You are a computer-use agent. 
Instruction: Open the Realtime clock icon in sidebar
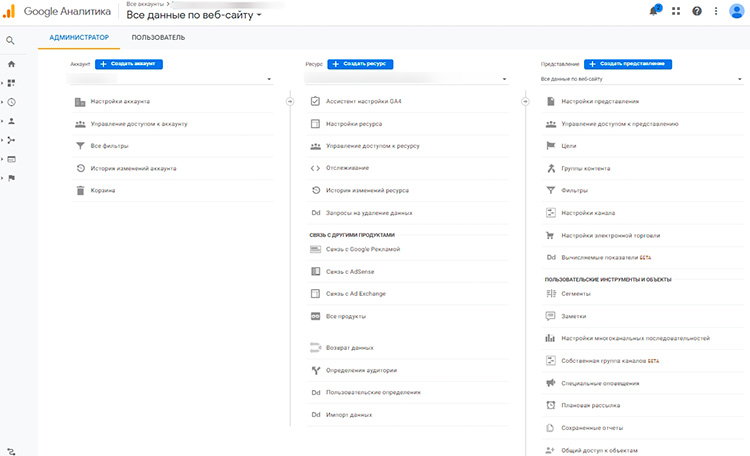point(11,102)
